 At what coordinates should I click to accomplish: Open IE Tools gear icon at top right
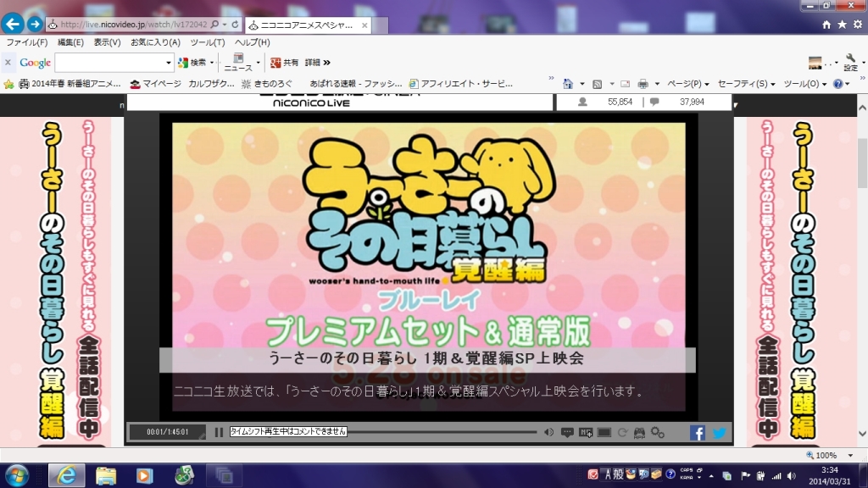click(858, 25)
